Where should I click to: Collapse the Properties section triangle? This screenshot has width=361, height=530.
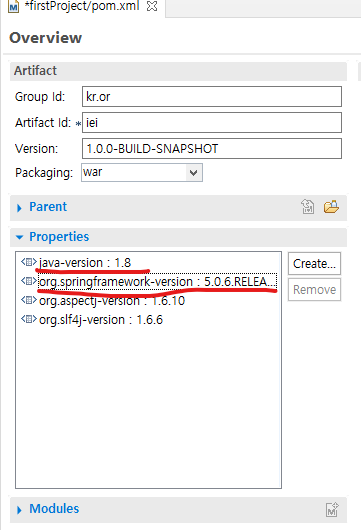pos(20,237)
